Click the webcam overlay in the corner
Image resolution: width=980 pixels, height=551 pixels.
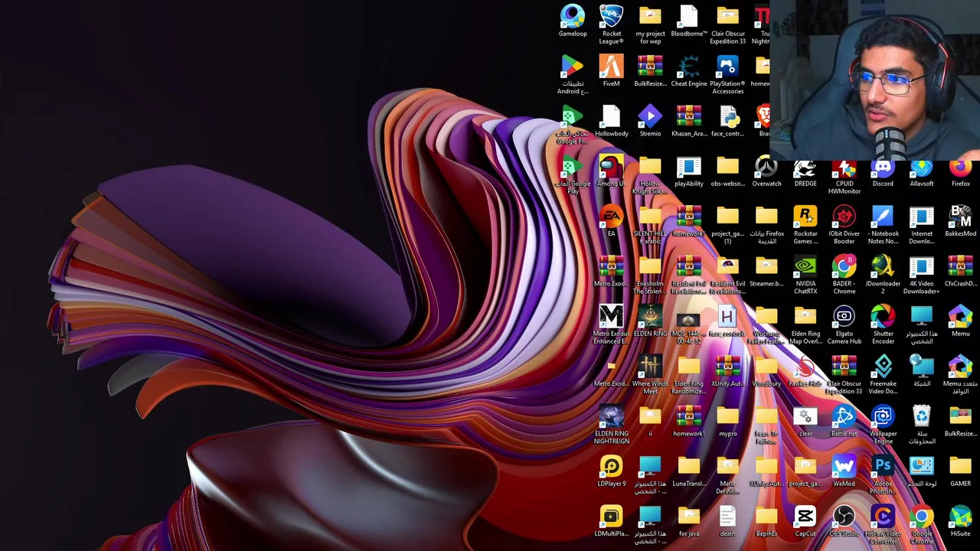tap(875, 80)
